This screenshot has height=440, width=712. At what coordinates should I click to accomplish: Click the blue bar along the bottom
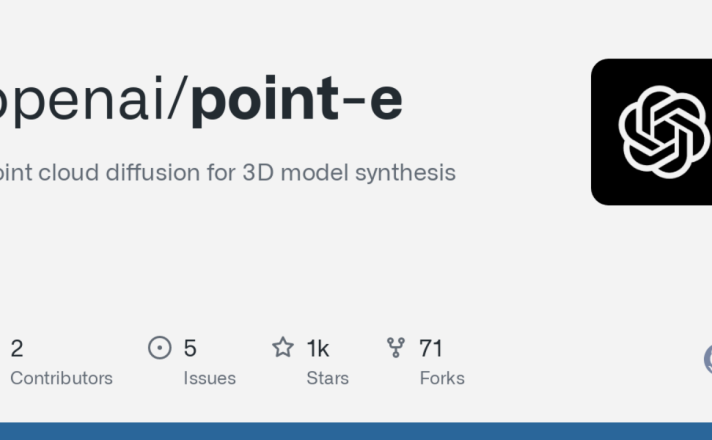(356, 431)
